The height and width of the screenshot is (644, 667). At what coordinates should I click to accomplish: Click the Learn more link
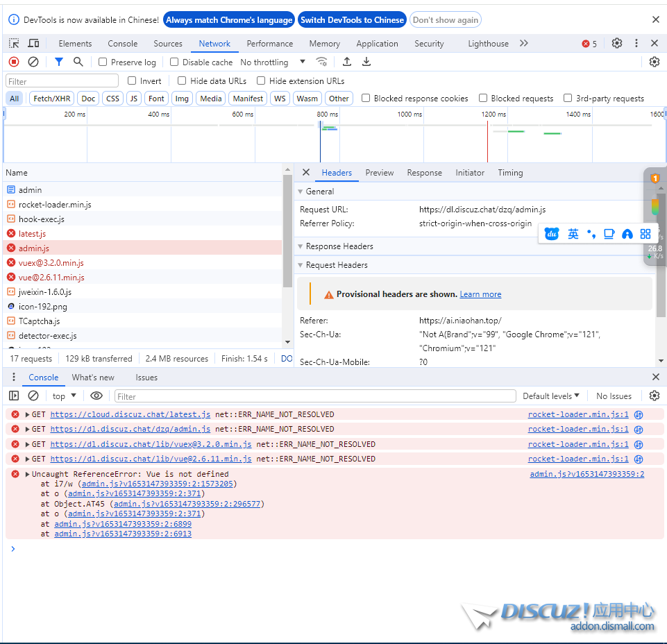[480, 294]
